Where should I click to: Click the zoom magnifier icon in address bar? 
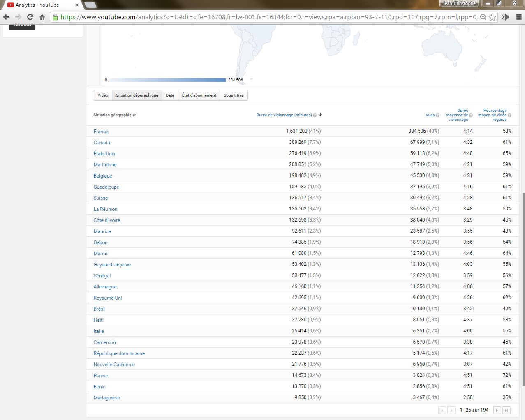point(483,17)
